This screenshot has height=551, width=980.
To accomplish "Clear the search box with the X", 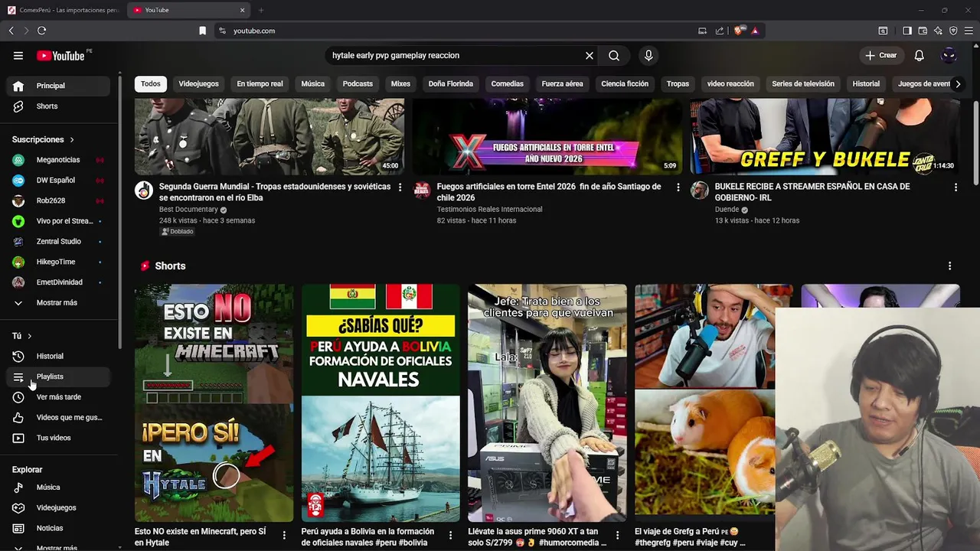I will (x=590, y=55).
